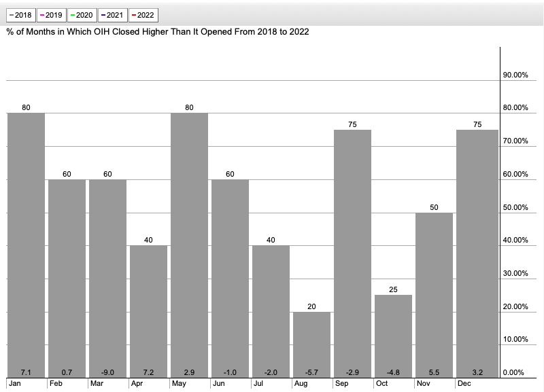Select the February bar in the chart
The height and width of the screenshot is (392, 544).
pyautogui.click(x=67, y=279)
